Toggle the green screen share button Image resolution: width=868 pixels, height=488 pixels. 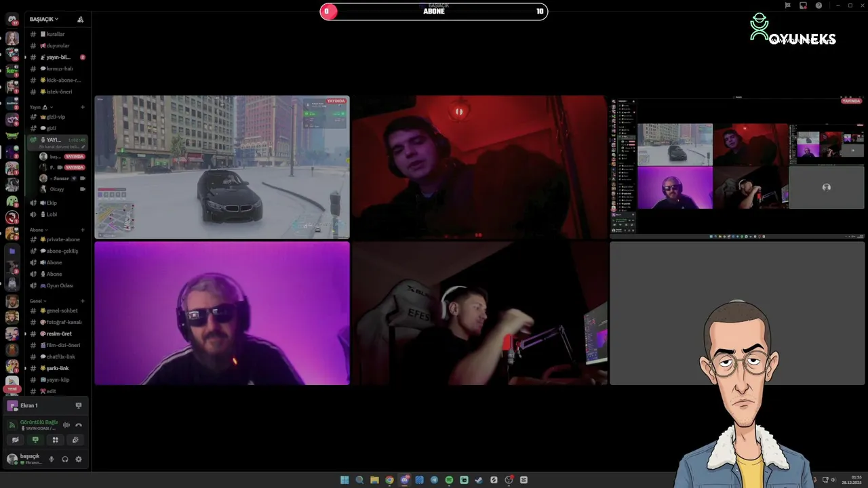[x=35, y=440]
